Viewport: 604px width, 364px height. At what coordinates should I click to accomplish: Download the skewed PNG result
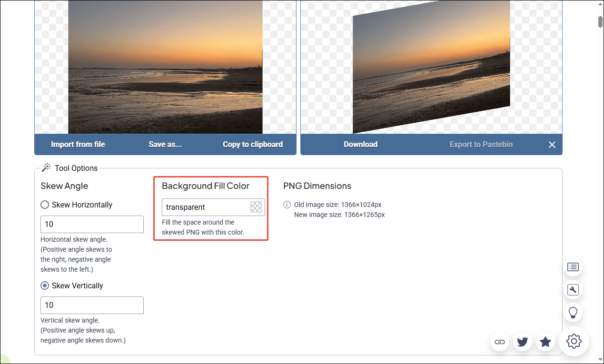coord(360,144)
